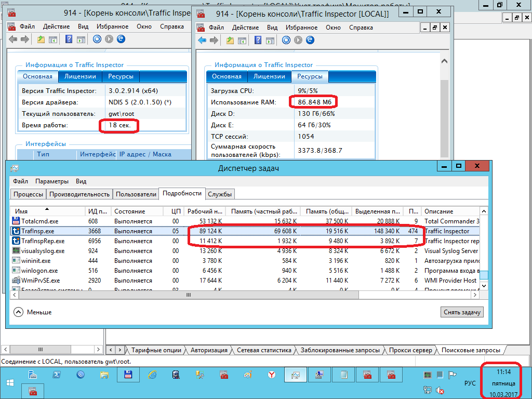532x399 pixels.
Task: Click Снять задачу button
Action: tap(462, 312)
